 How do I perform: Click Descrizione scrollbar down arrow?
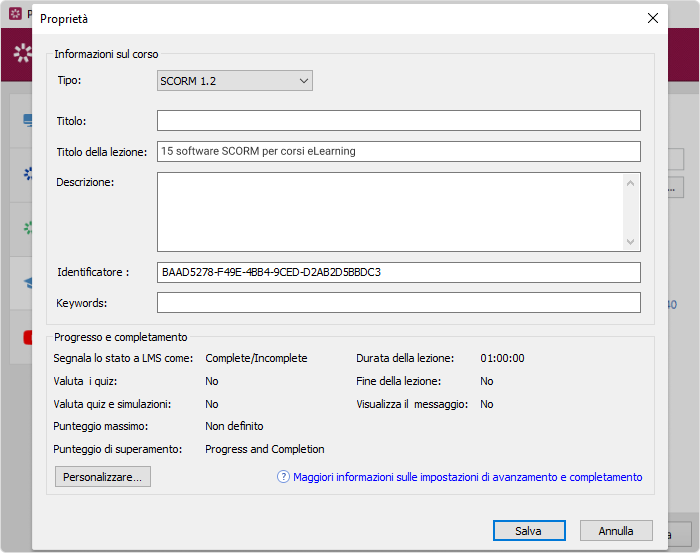click(630, 241)
